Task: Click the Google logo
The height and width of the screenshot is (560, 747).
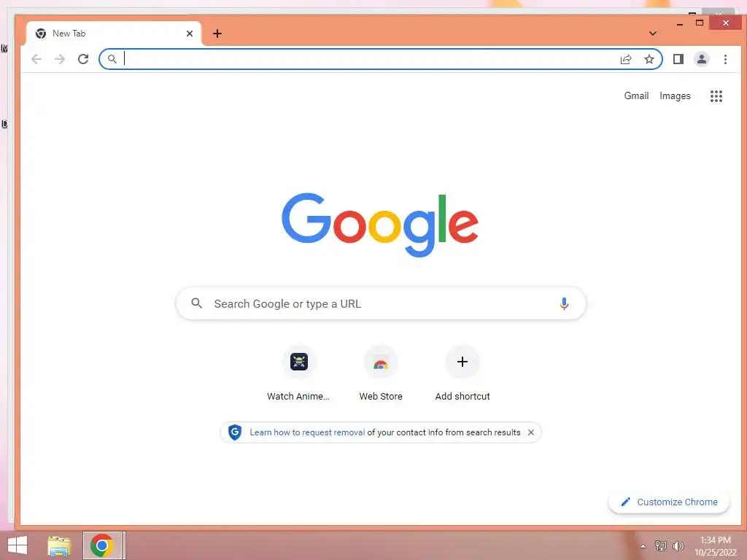Action: 380,225
